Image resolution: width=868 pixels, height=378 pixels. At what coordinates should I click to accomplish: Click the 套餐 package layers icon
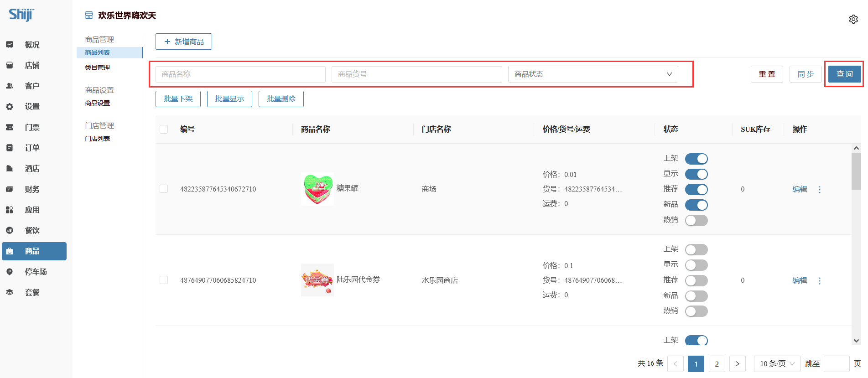(x=10, y=292)
